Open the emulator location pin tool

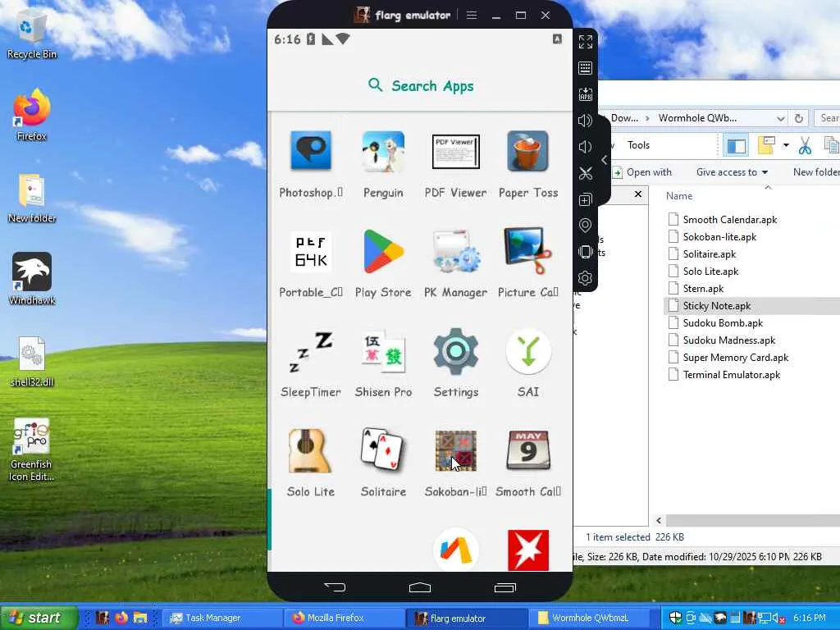[x=586, y=226]
